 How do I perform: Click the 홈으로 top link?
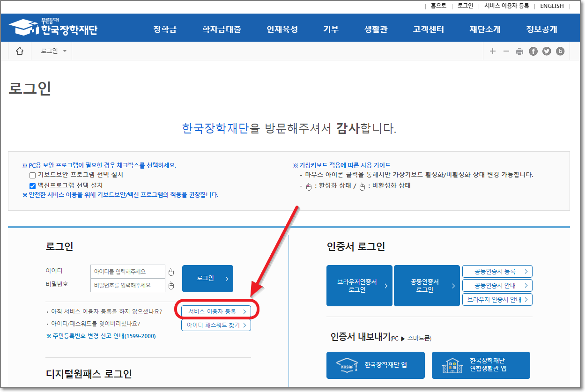[438, 6]
